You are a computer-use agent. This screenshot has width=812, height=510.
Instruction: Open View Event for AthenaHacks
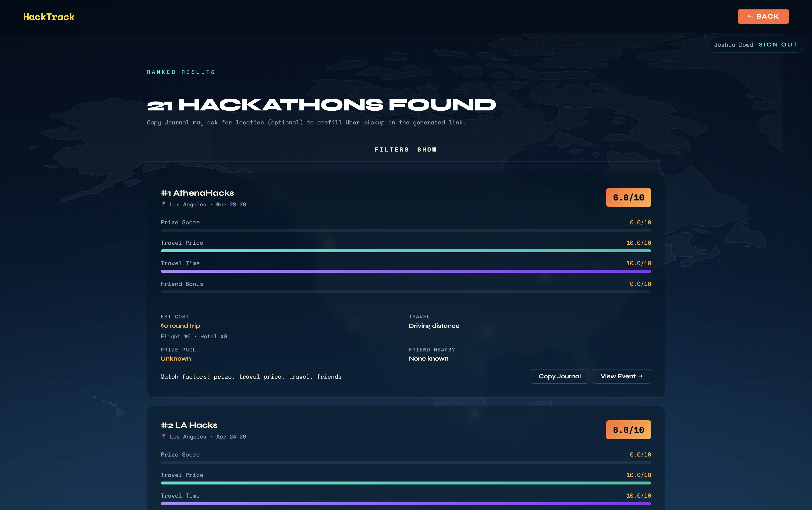pyautogui.click(x=621, y=376)
